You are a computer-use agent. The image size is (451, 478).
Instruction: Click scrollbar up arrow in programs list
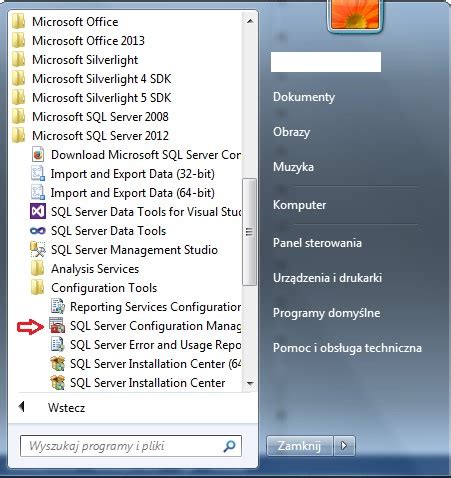[250, 21]
